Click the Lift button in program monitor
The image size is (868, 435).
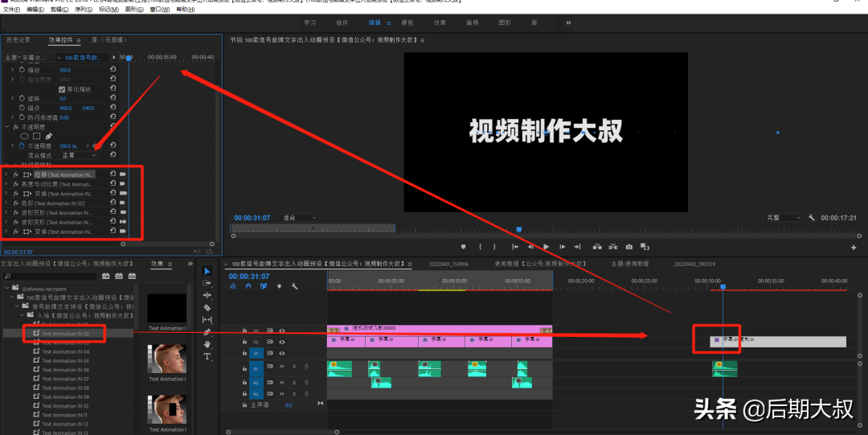pyautogui.click(x=596, y=247)
